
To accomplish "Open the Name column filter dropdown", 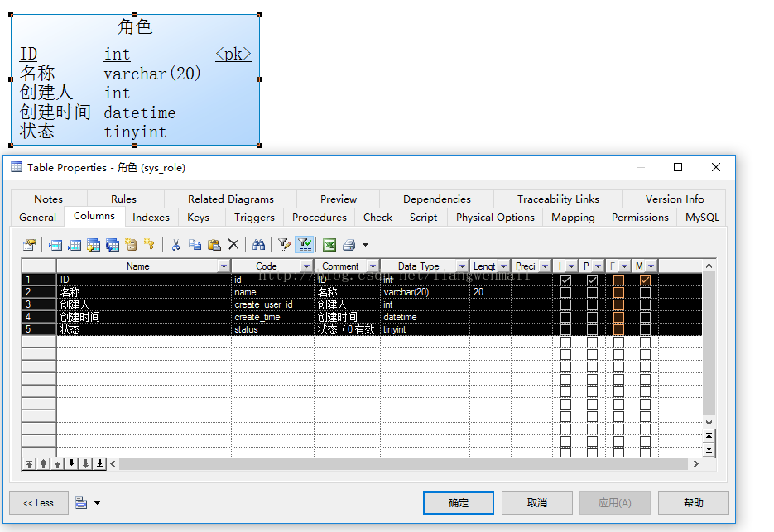I will coord(224,266).
